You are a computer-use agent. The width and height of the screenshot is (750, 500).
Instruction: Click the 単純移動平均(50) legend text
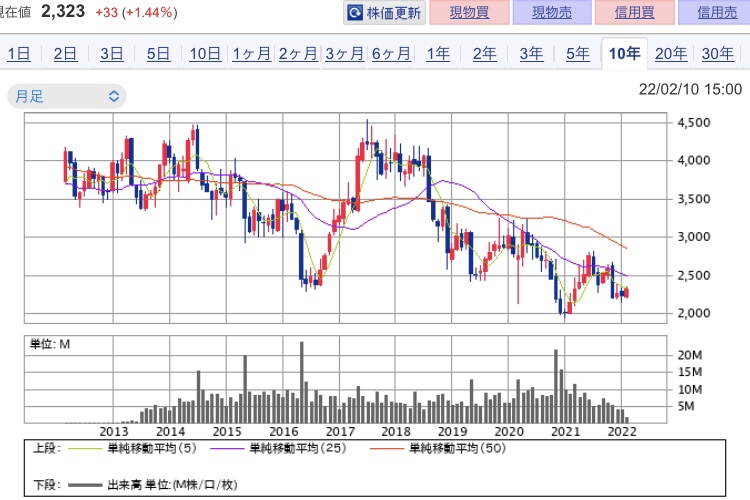tap(458, 448)
